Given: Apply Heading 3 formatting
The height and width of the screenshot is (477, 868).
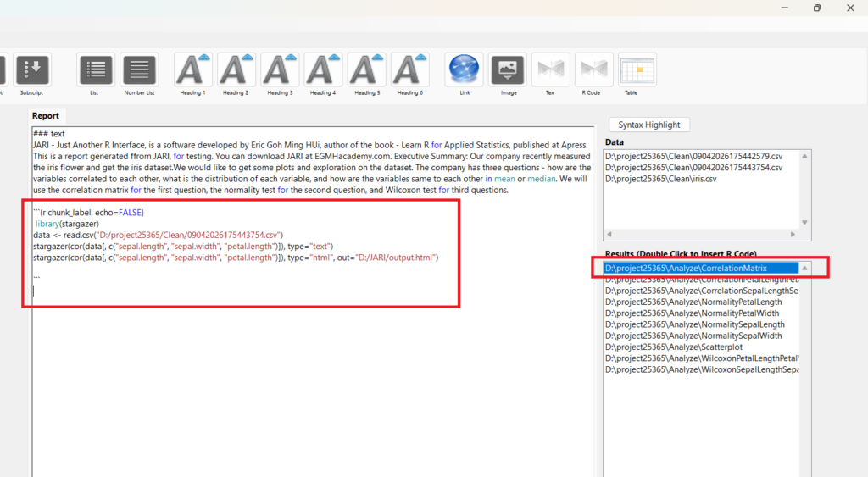Looking at the screenshot, I should coord(279,69).
